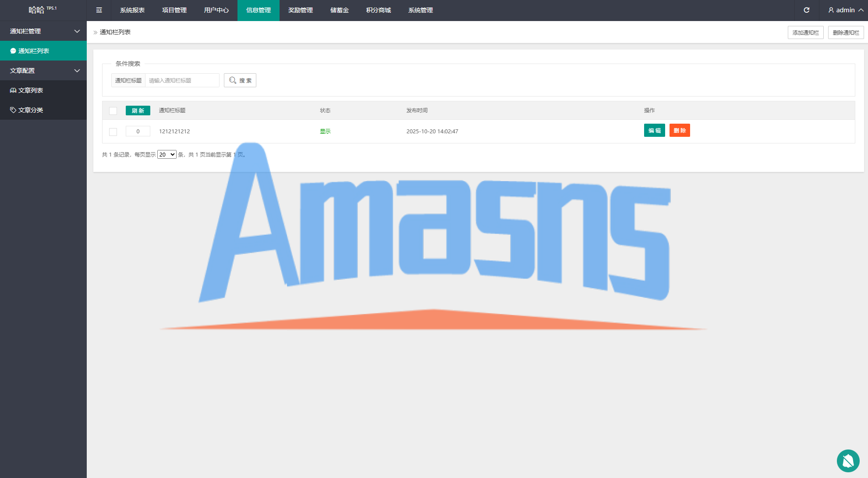Click the 通知栏标题 search input field

[182, 80]
